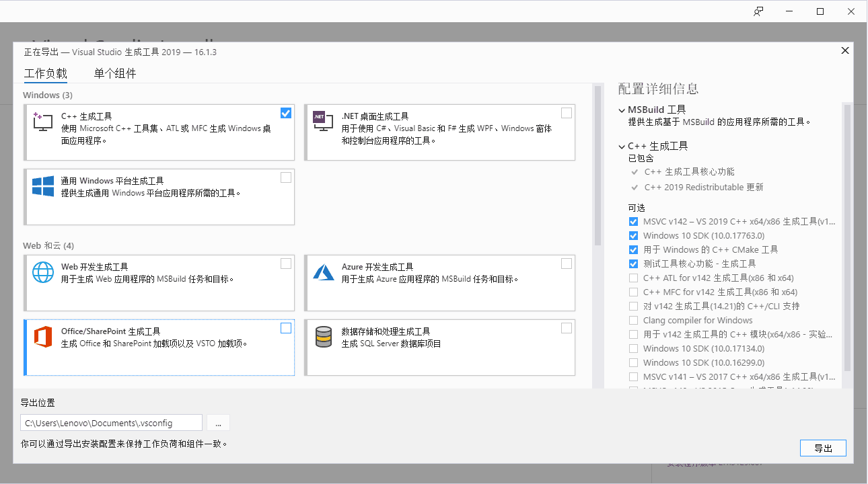This screenshot has width=868, height=484.
Task: Click the 配置详细信息 heading
Action: (x=658, y=89)
